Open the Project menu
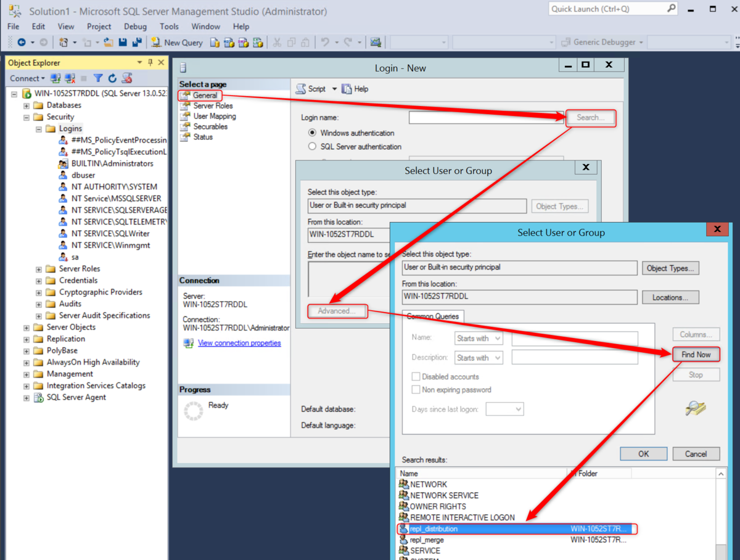 pos(99,27)
